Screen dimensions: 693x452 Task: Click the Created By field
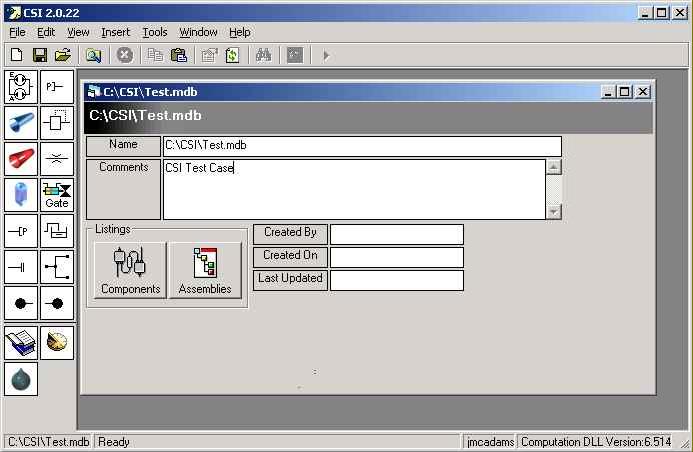[396, 234]
